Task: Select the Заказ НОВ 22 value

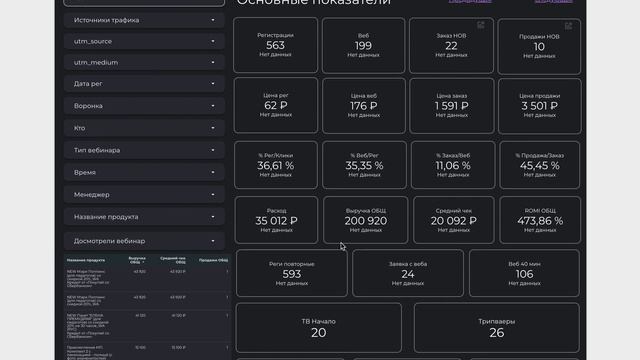Action: (x=451, y=46)
